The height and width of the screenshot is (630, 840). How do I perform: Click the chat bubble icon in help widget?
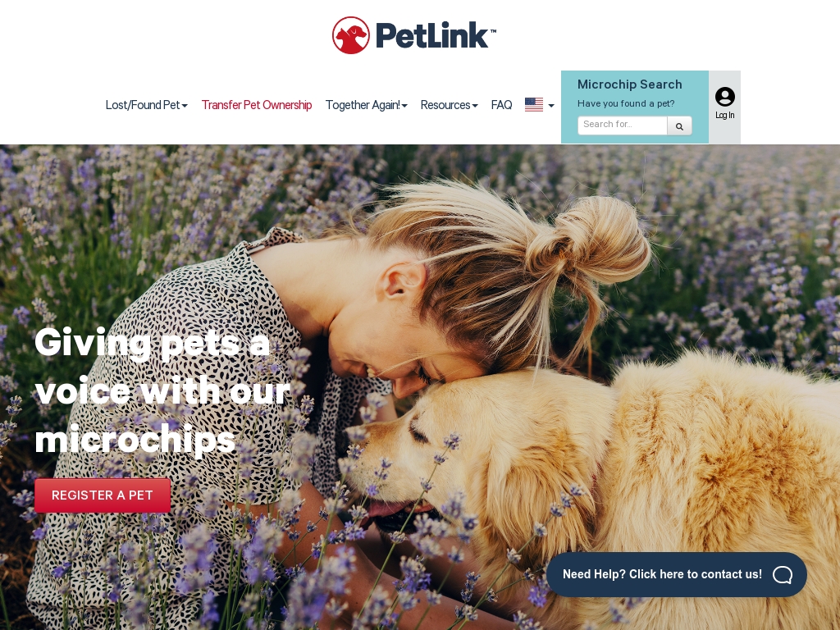click(783, 575)
